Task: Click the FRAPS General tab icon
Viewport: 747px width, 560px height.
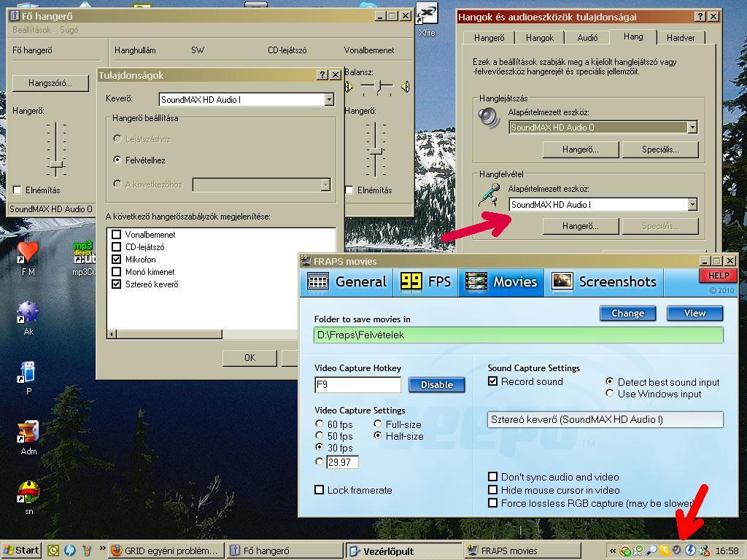Action: [318, 281]
